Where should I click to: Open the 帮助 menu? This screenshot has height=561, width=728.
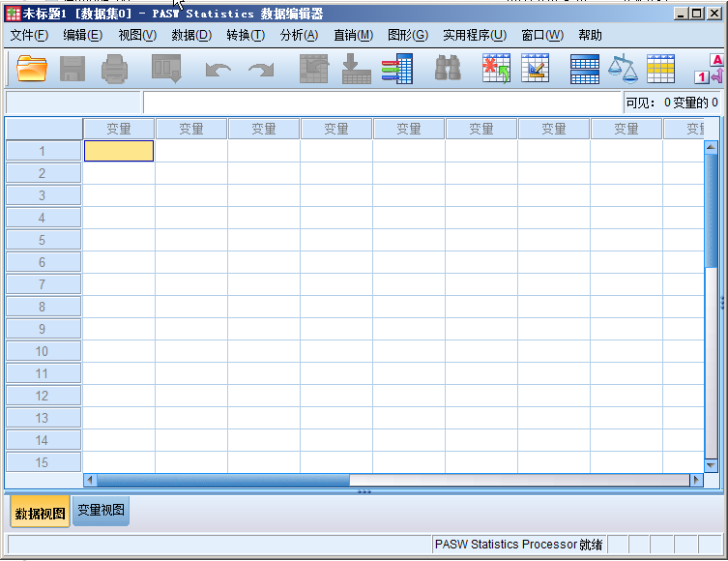(590, 35)
